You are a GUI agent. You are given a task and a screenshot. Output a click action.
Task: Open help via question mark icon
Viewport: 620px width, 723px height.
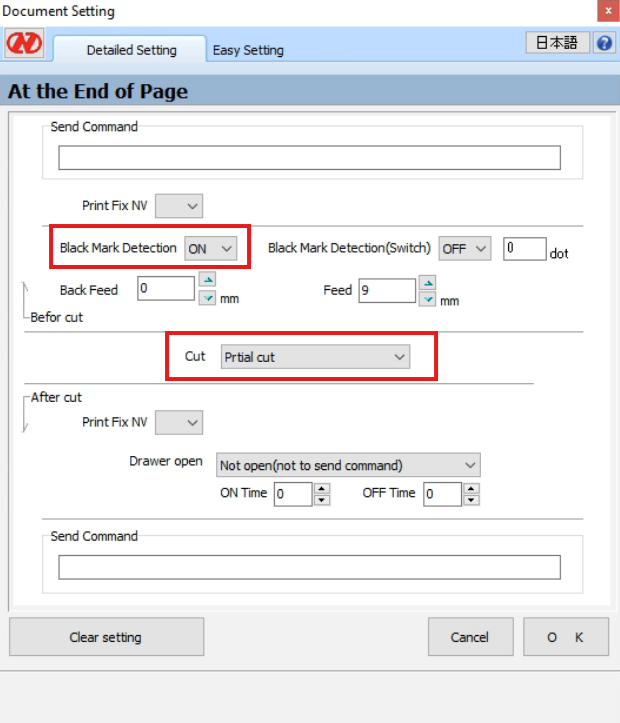click(x=604, y=43)
